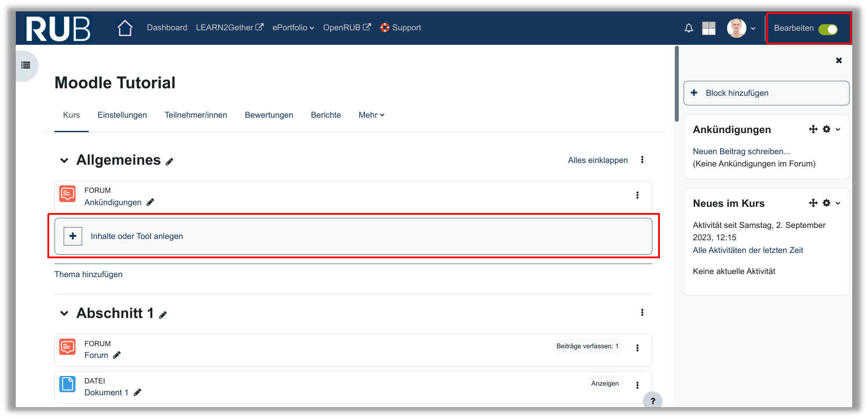Open the course index drawer icon

(26, 65)
